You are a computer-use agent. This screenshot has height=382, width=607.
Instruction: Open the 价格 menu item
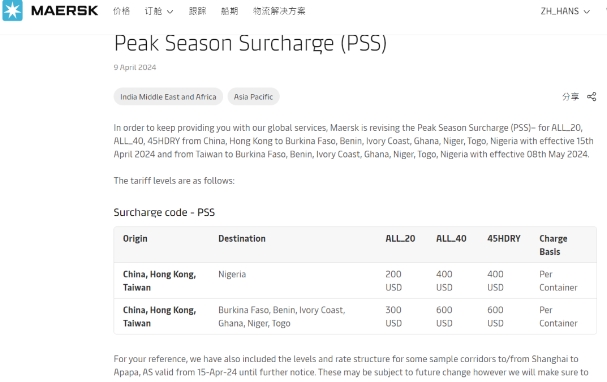pyautogui.click(x=121, y=11)
